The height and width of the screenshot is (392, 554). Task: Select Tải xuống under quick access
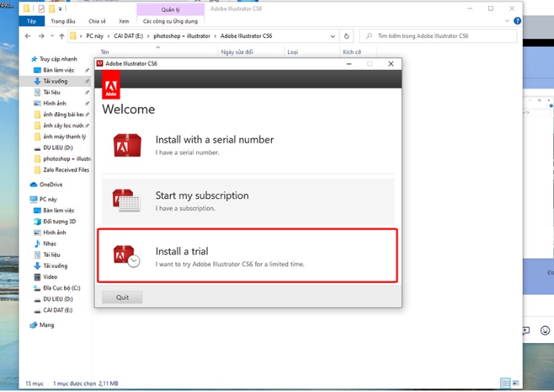pos(55,81)
